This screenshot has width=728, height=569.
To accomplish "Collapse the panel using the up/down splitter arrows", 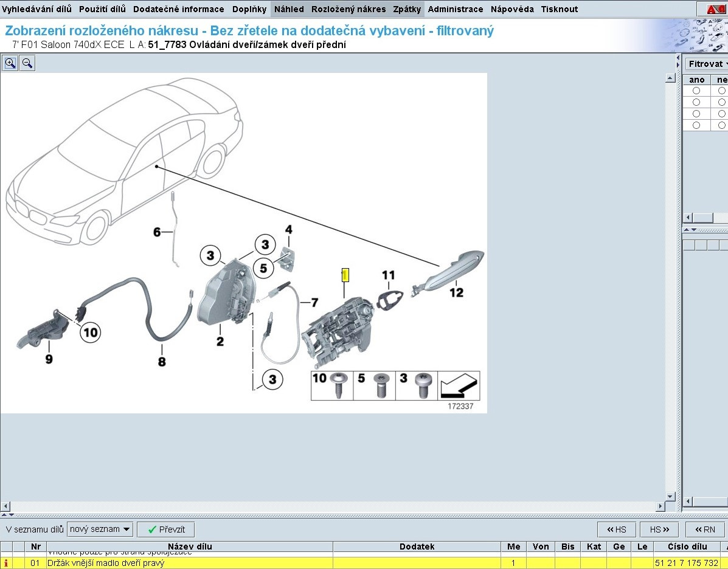I will point(690,230).
